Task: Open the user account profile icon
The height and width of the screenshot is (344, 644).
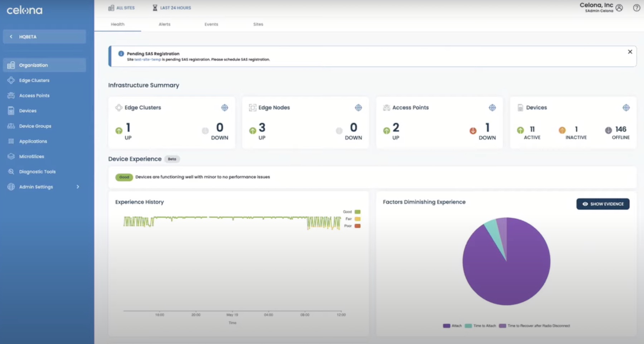Action: [619, 8]
